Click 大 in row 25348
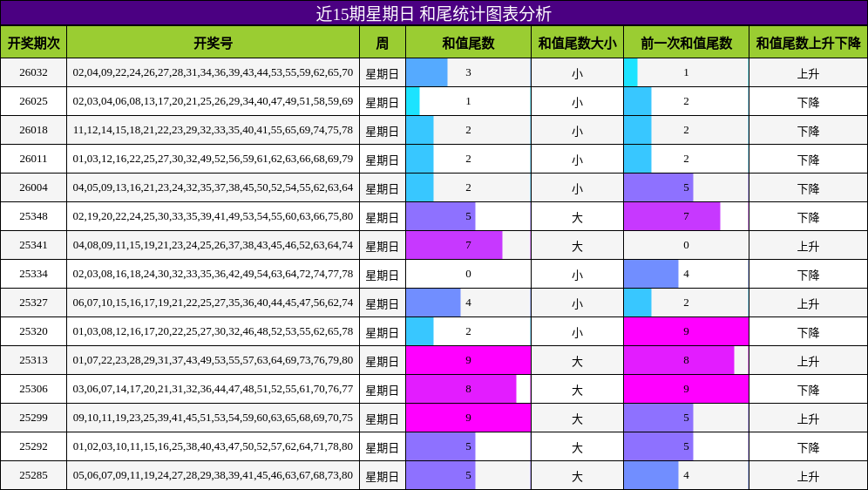The height and width of the screenshot is (490, 868). click(x=578, y=218)
